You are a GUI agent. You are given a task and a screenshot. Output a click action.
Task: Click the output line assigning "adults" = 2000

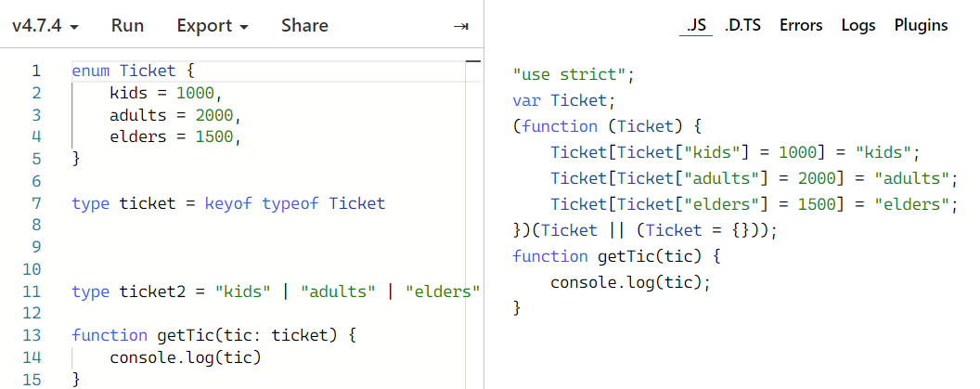coord(754,178)
